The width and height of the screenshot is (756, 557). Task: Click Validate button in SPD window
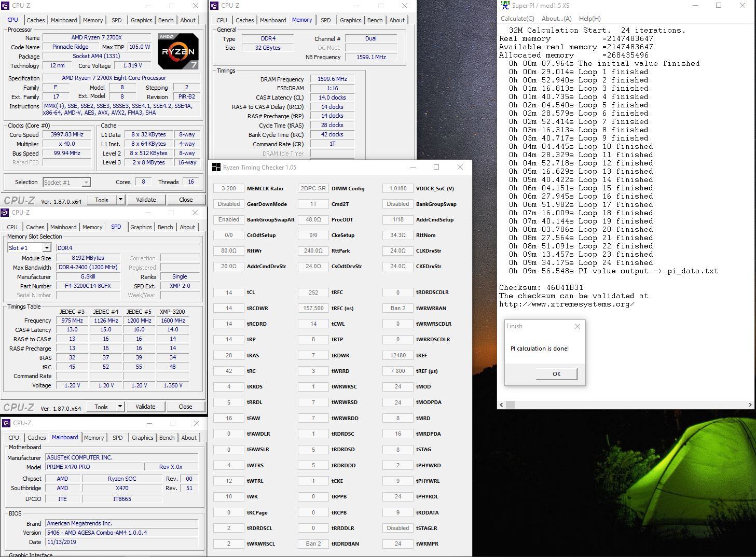pyautogui.click(x=145, y=407)
